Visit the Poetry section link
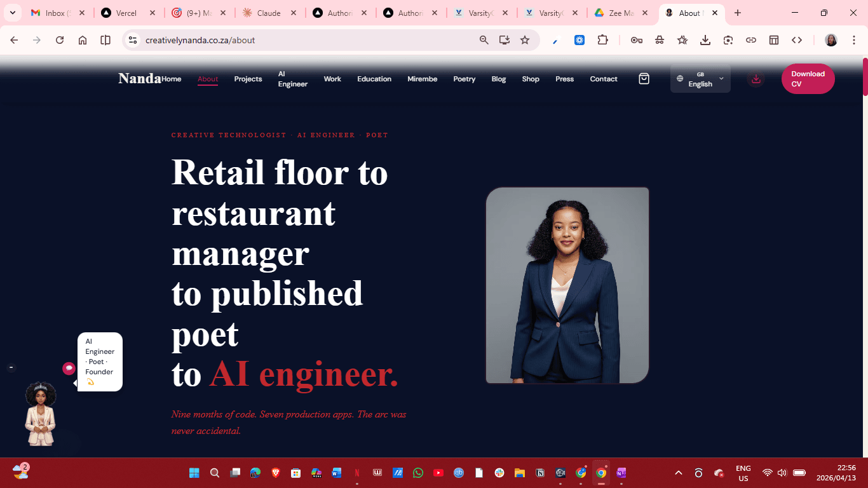Screen dimensions: 868x488 465,79
